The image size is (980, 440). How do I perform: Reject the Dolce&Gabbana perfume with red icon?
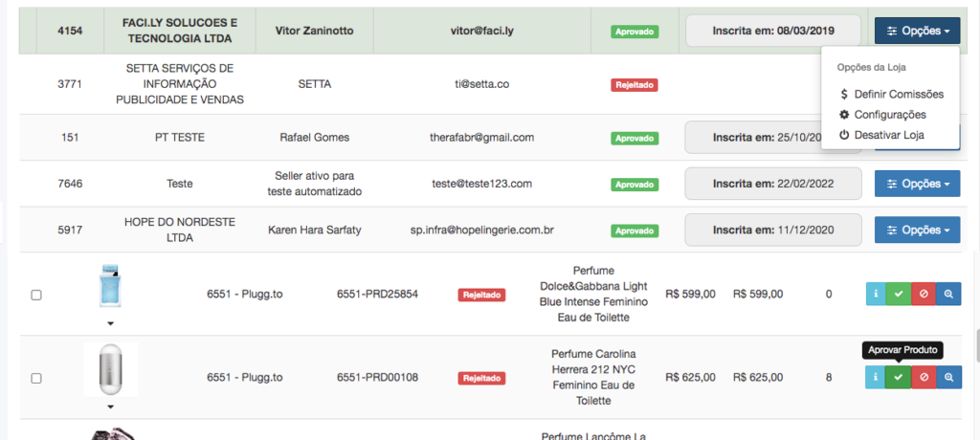point(924,295)
